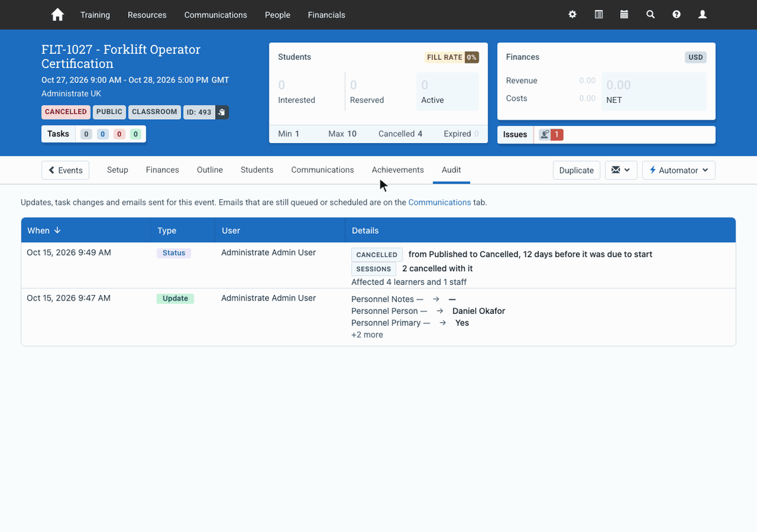
Task: Open the People menu
Action: pos(278,14)
